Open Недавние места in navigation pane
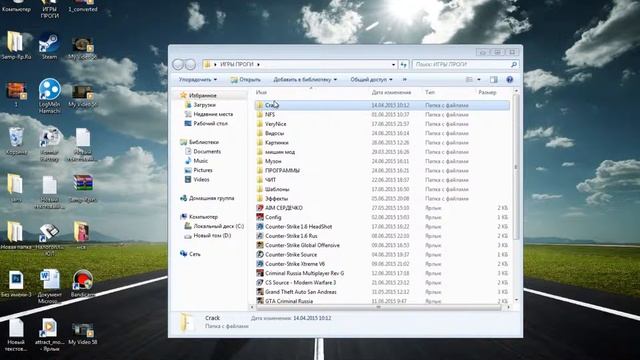 [x=213, y=114]
